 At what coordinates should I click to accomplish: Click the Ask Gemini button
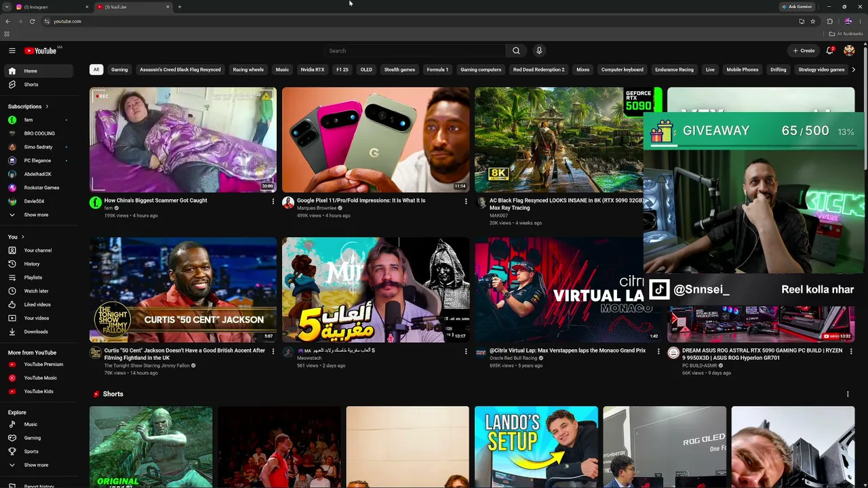(797, 7)
